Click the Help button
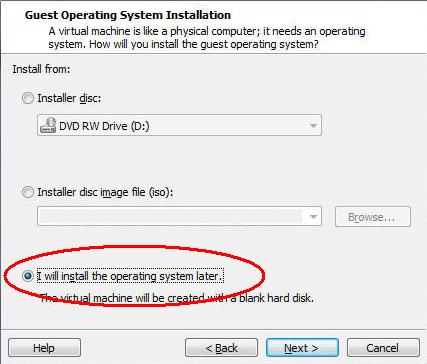427x364 pixels. 44,348
